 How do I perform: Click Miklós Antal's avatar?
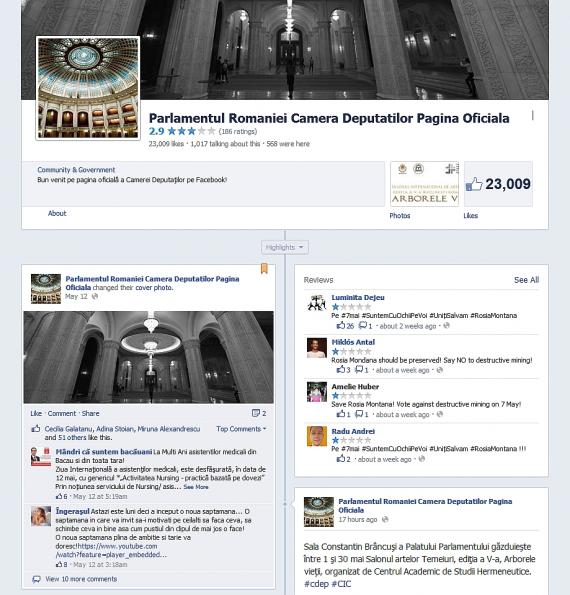[317, 348]
